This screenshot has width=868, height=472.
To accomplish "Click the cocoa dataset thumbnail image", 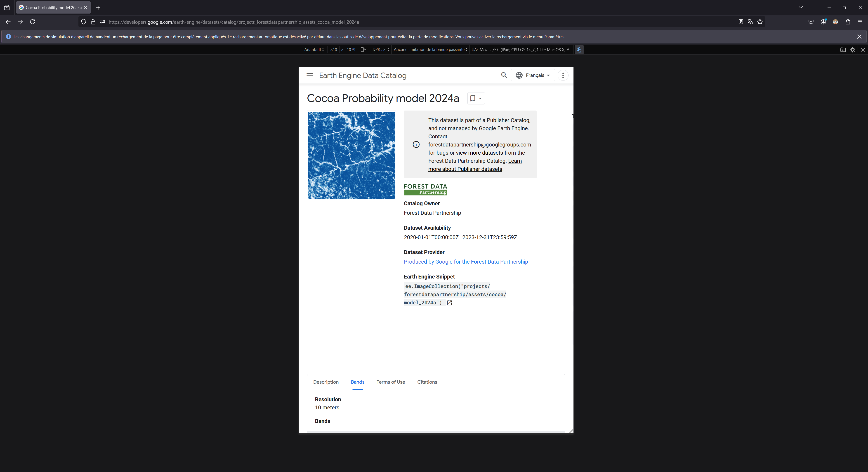I will pyautogui.click(x=351, y=155).
